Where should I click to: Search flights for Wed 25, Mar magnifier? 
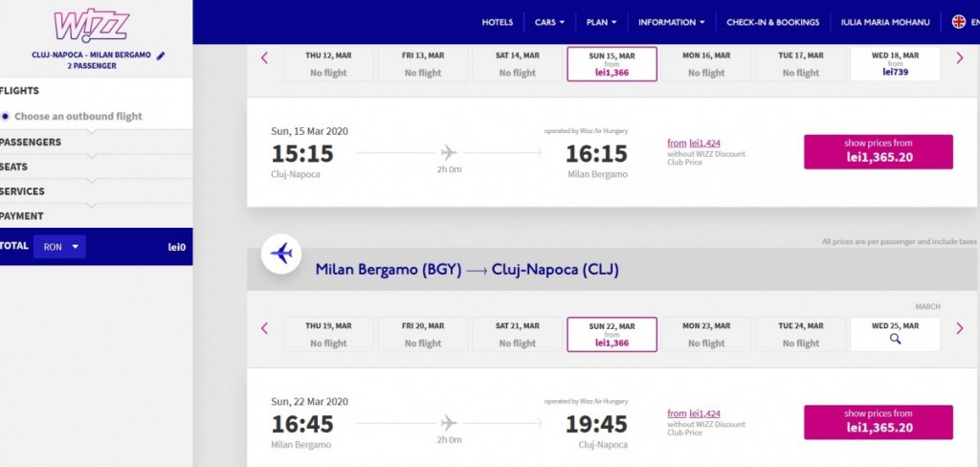pyautogui.click(x=895, y=339)
